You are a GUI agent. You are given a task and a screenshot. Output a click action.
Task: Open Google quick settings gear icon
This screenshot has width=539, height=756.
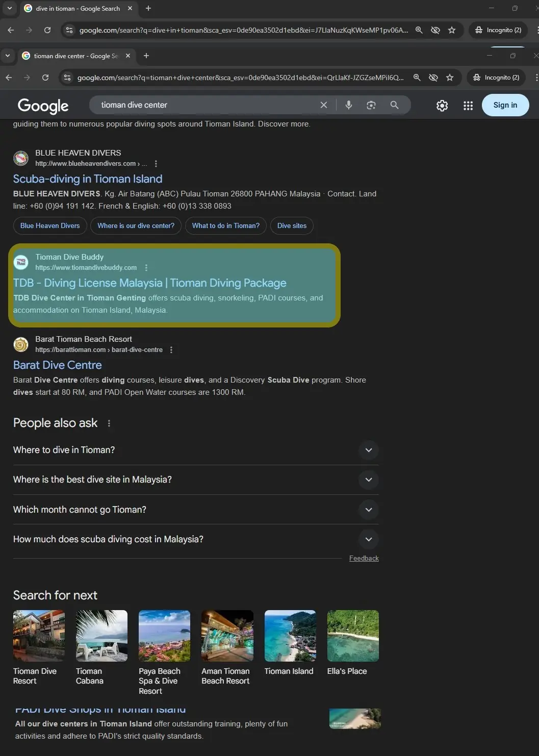click(x=442, y=106)
